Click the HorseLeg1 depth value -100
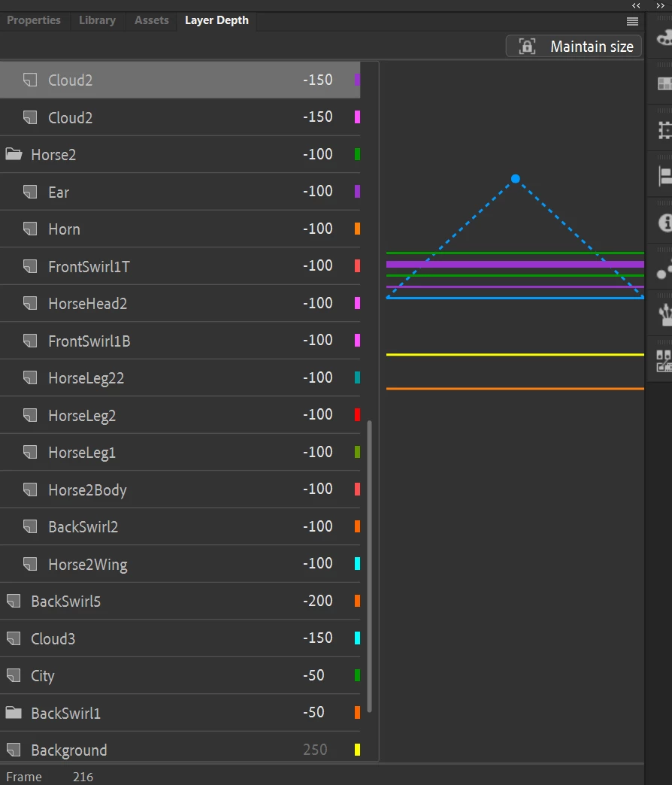 [x=318, y=452]
